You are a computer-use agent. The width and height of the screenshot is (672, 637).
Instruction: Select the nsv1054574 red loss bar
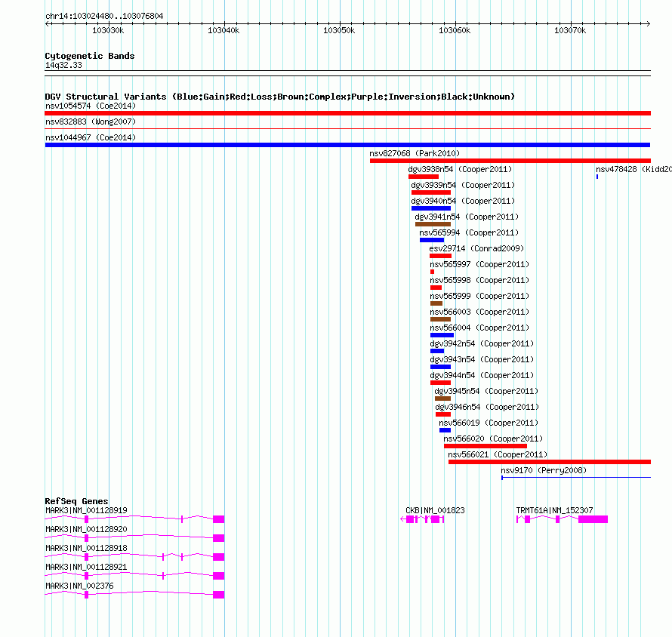point(347,113)
